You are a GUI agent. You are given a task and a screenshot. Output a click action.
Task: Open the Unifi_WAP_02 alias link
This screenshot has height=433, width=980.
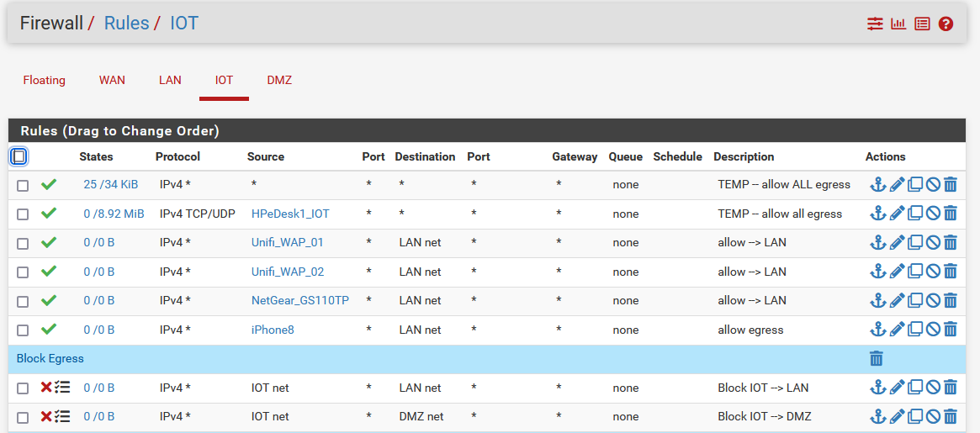pos(288,272)
